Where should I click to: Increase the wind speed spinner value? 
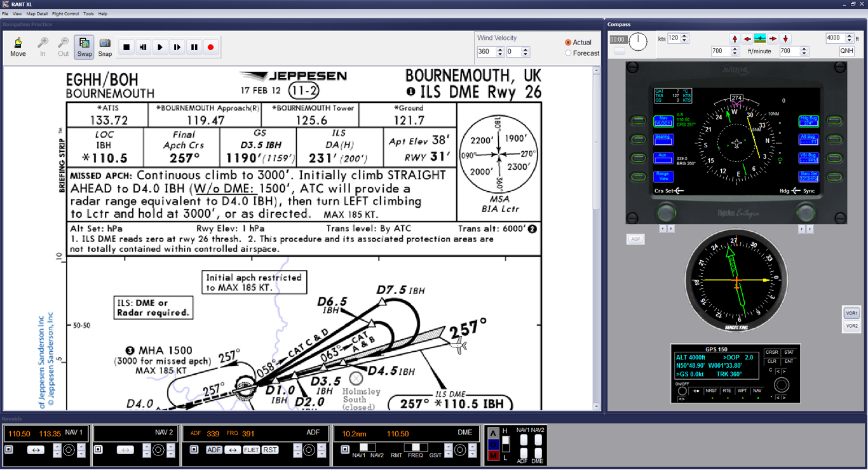[x=526, y=50]
